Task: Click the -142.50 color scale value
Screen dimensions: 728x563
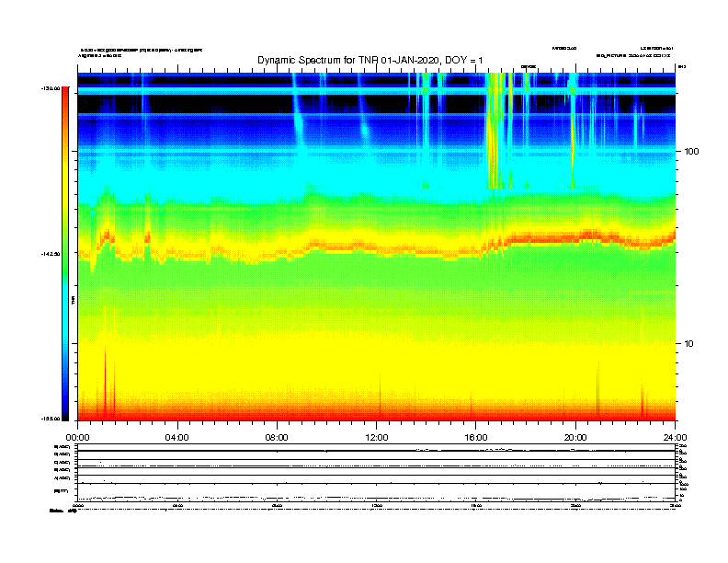Action: click(51, 254)
